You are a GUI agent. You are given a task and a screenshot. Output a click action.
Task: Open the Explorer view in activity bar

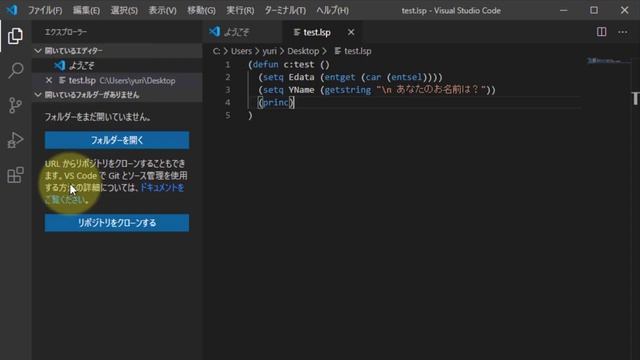pos(15,36)
